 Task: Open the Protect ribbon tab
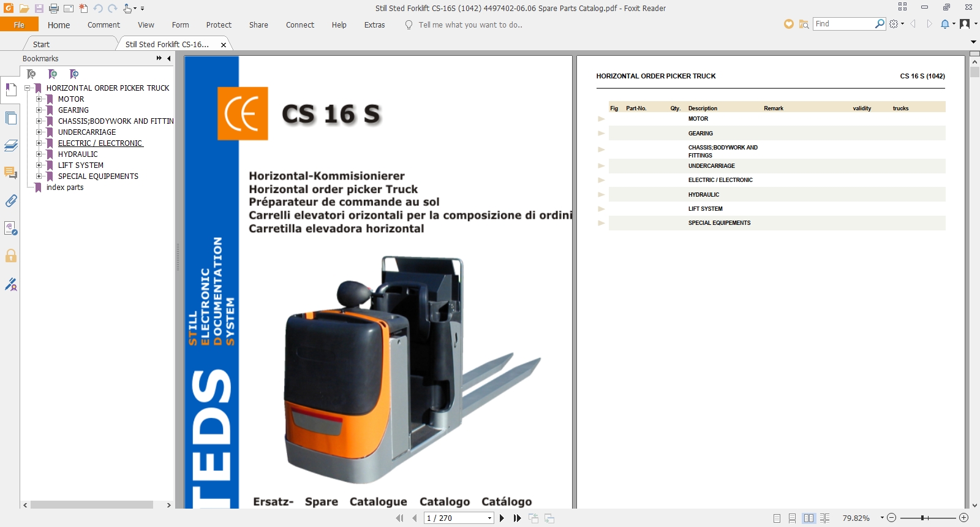[219, 25]
